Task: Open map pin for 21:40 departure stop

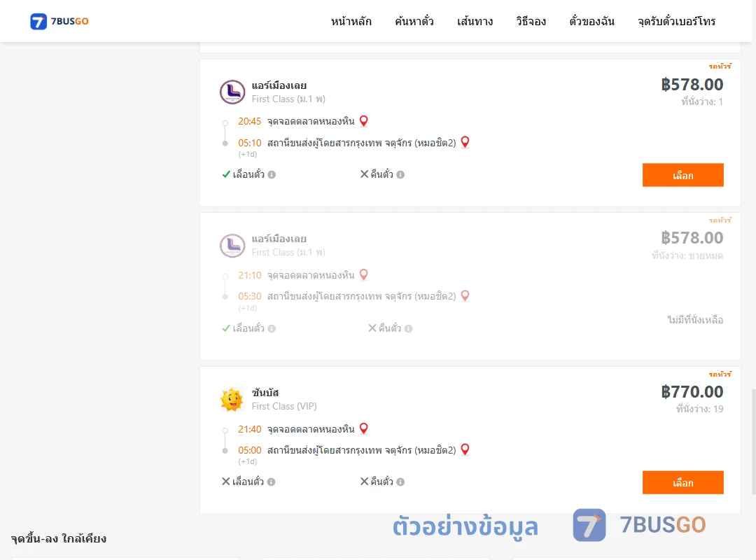Action: [x=364, y=428]
